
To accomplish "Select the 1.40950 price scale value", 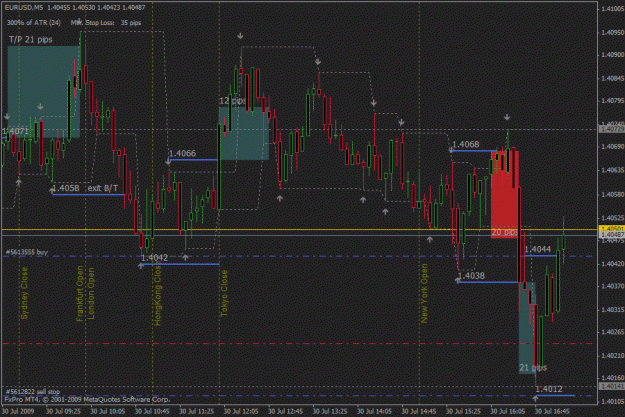I will click(x=613, y=32).
